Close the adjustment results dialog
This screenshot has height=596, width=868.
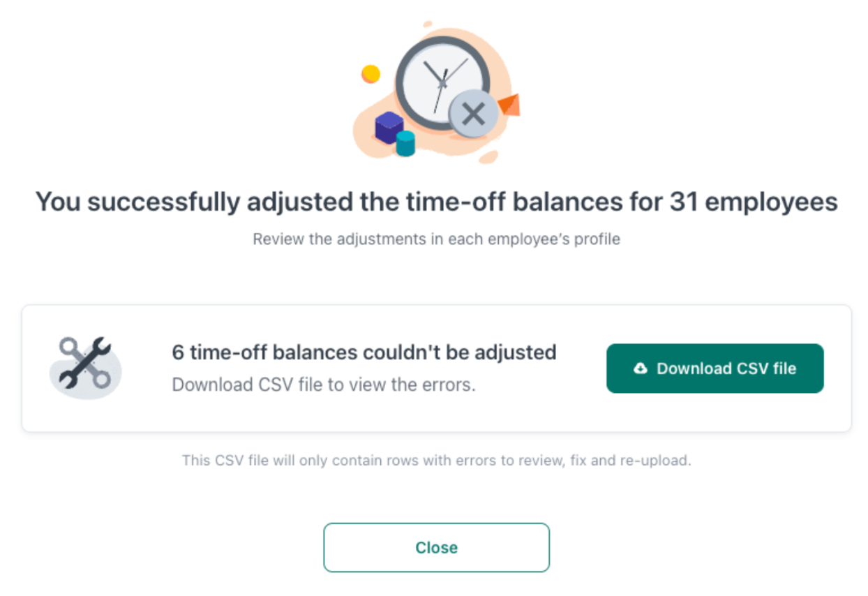click(436, 547)
